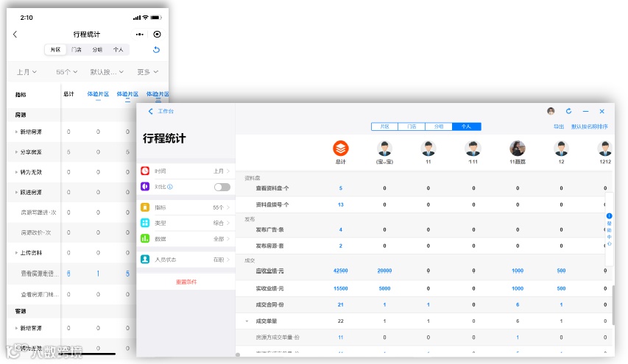Switch to the desktop 个人 tab

tap(466, 126)
